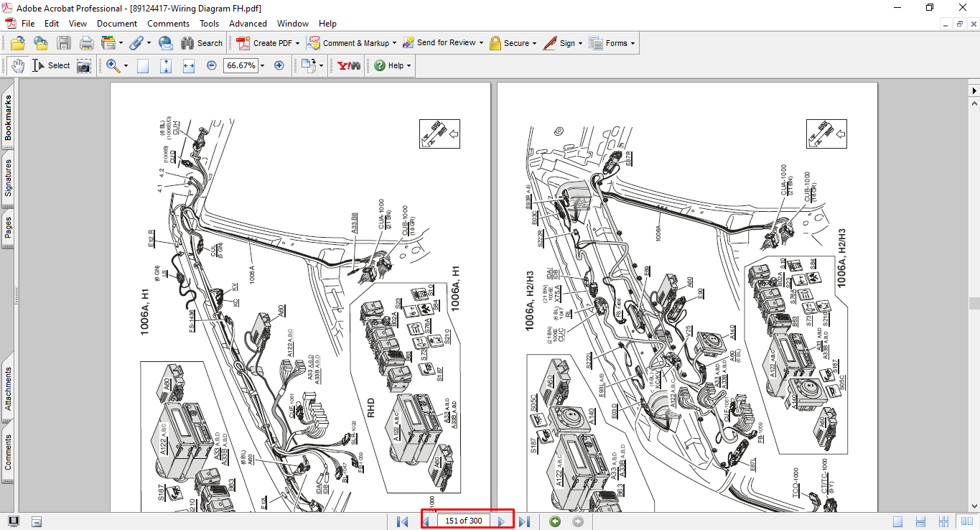Switch to Continuous page layout
This screenshot has width=980, height=530.
click(922, 521)
